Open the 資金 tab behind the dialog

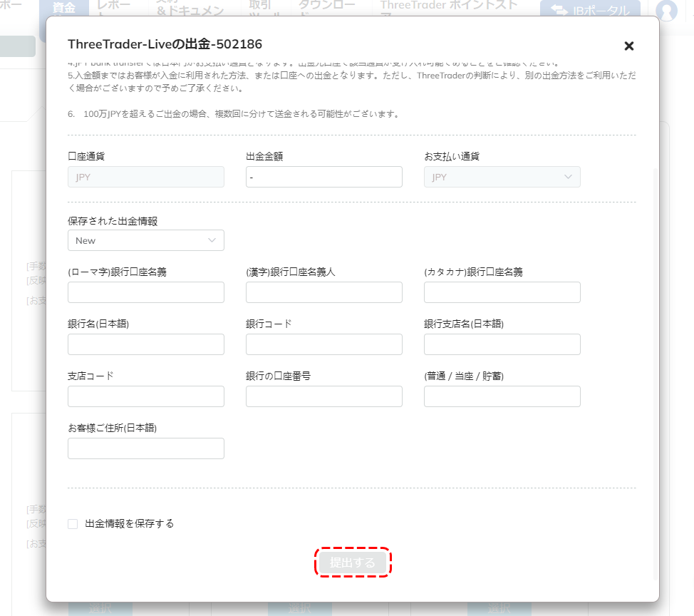point(64,8)
